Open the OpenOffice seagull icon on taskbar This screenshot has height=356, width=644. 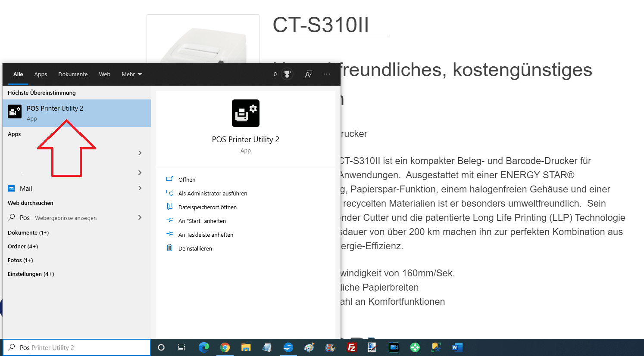tap(288, 347)
